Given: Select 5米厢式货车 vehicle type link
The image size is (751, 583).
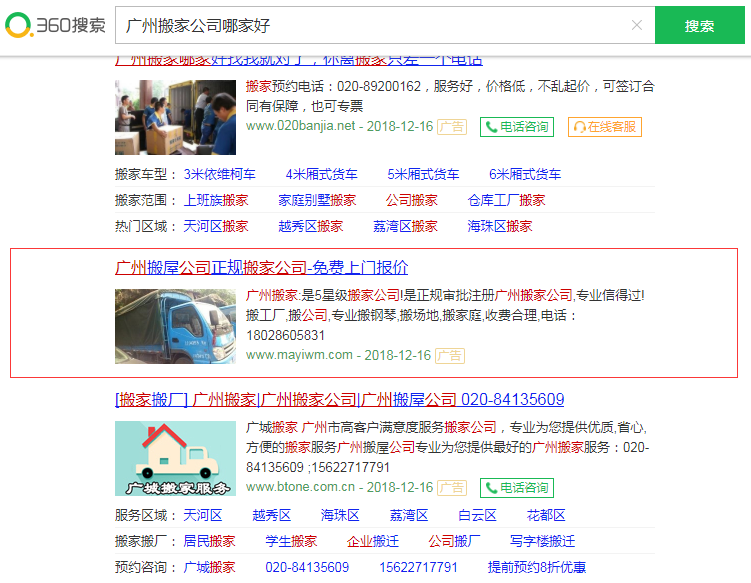Looking at the screenshot, I should pyautogui.click(x=423, y=174).
